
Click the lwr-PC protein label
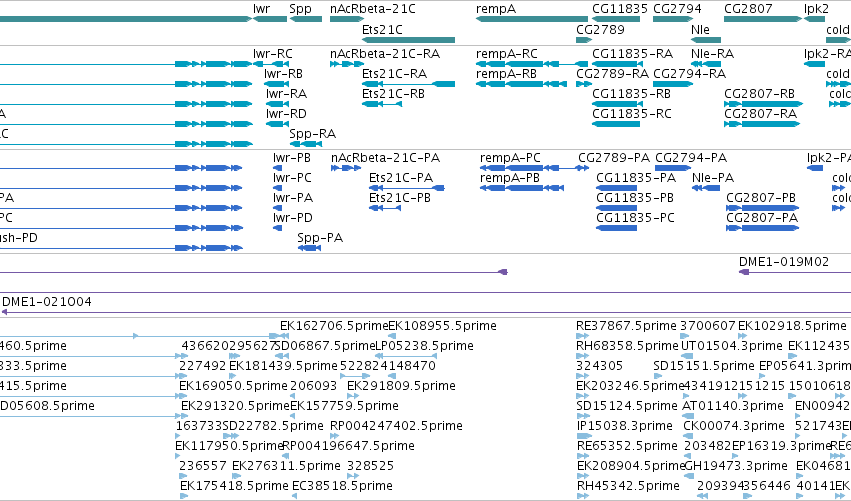[292, 178]
